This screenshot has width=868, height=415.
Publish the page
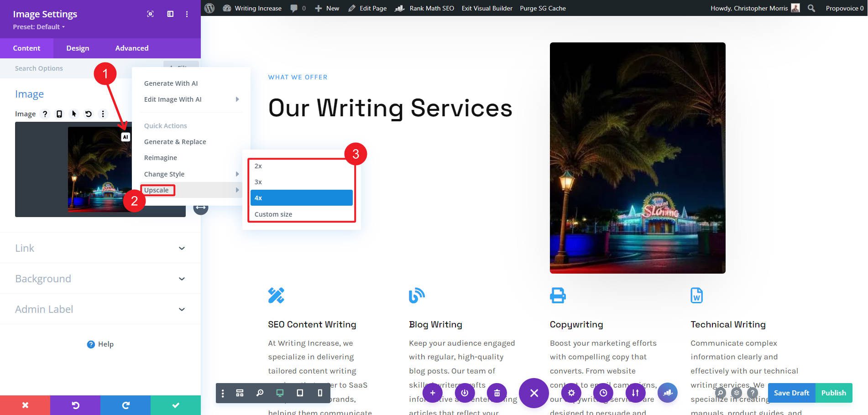(834, 393)
